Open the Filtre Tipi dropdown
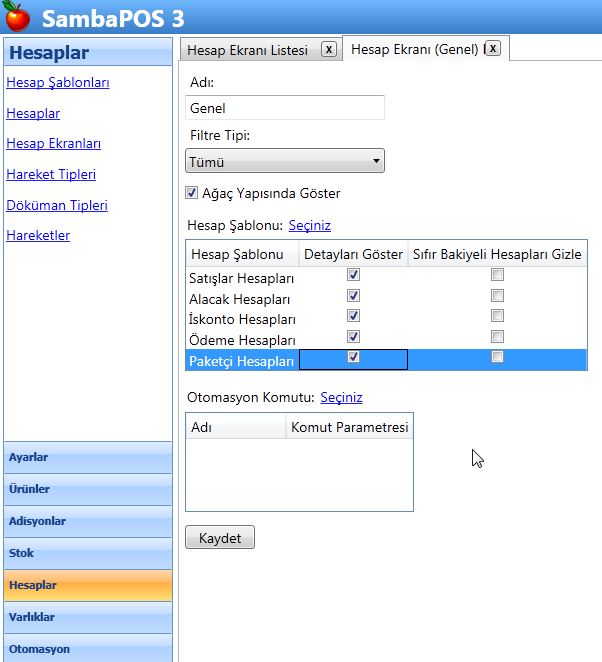This screenshot has height=662, width=602. [x=285, y=161]
